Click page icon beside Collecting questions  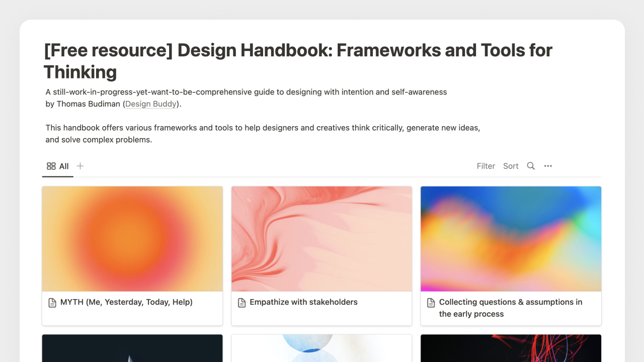tap(431, 303)
